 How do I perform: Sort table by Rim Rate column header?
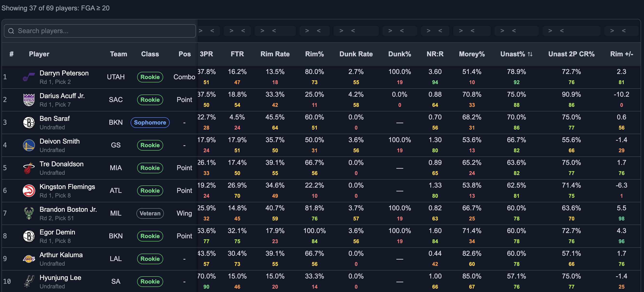click(275, 54)
